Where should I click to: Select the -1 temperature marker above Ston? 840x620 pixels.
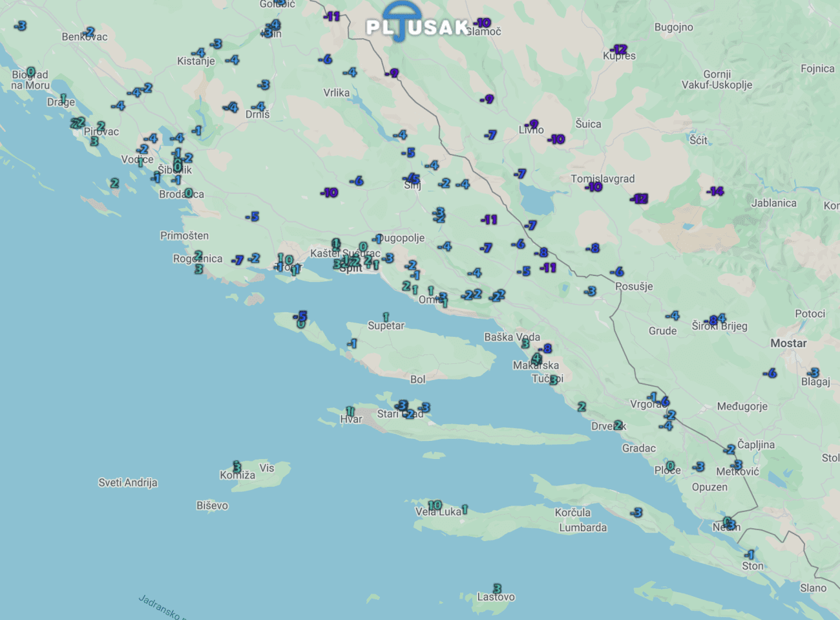[749, 555]
